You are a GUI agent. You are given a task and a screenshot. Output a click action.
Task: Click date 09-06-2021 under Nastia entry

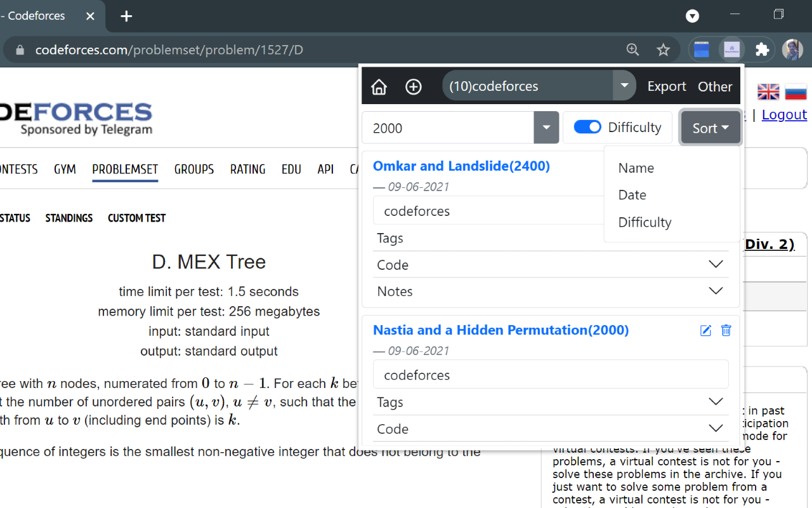click(419, 351)
